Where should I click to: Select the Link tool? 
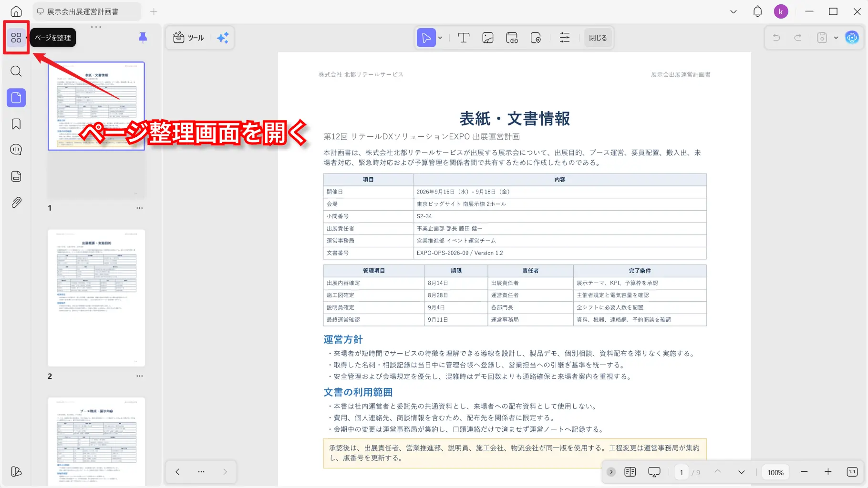pyautogui.click(x=512, y=38)
